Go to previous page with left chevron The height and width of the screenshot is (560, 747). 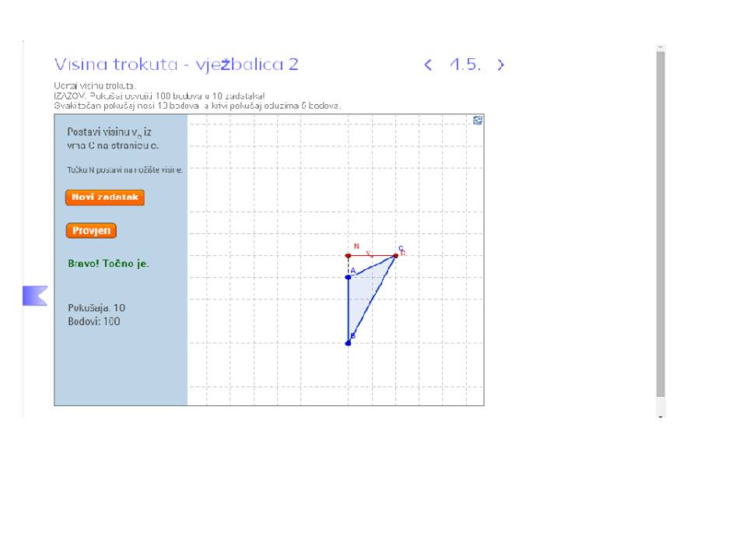427,65
